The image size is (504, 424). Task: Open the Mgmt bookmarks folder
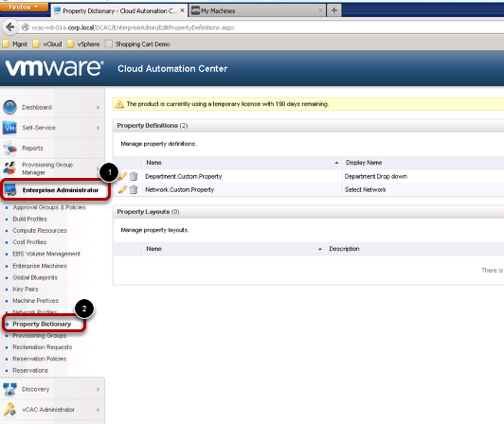pos(15,44)
